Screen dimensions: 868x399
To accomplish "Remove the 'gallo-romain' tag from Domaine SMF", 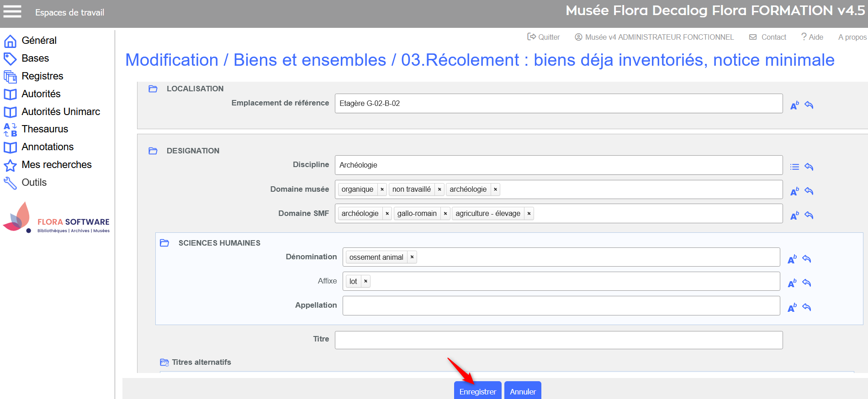I will tap(445, 214).
